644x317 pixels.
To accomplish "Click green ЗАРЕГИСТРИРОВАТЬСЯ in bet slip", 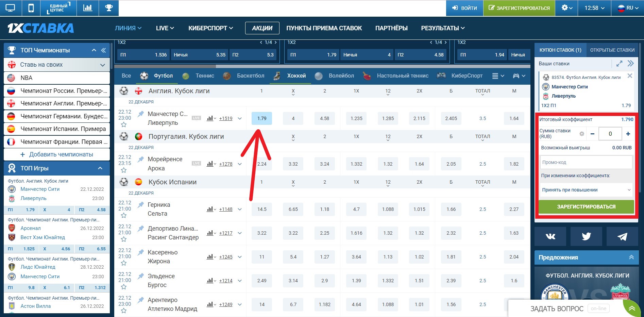I will pos(586,206).
